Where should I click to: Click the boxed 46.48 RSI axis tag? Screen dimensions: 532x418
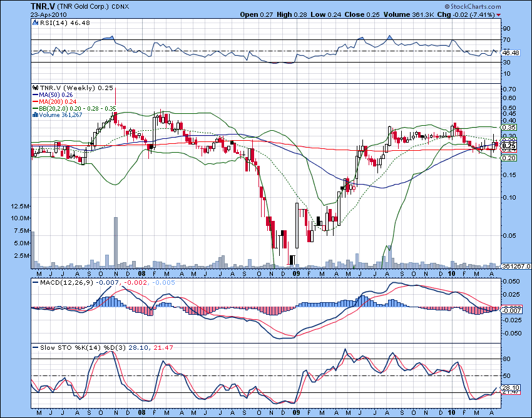tap(511, 53)
